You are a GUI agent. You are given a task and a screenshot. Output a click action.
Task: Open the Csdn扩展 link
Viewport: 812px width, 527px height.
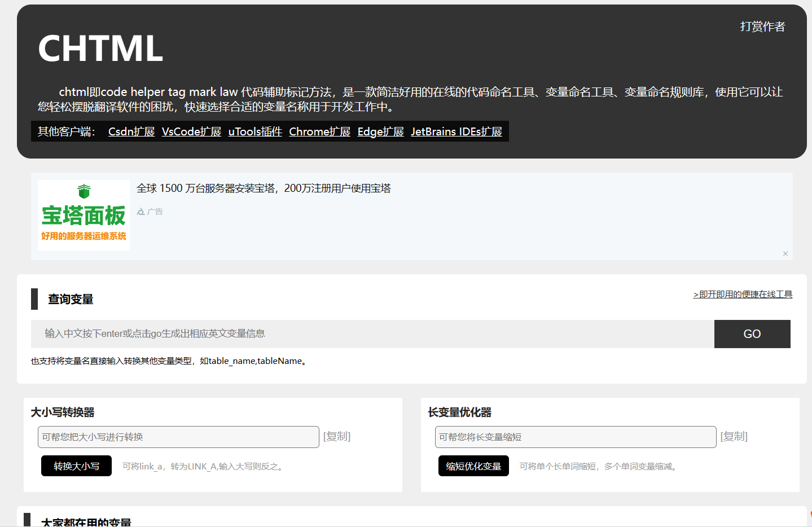pyautogui.click(x=131, y=131)
